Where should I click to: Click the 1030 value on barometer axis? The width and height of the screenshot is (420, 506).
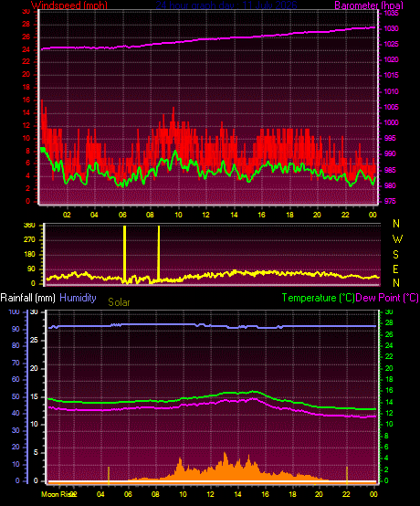click(391, 28)
